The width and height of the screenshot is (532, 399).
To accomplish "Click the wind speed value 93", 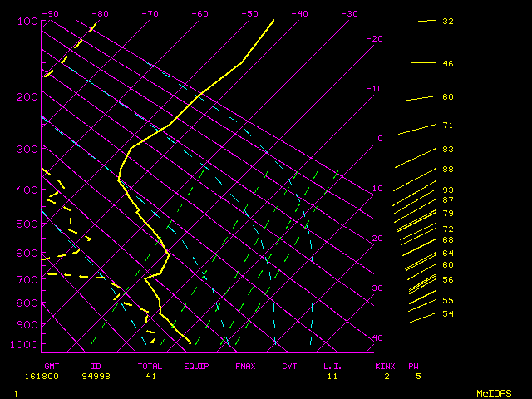I will [x=447, y=190].
